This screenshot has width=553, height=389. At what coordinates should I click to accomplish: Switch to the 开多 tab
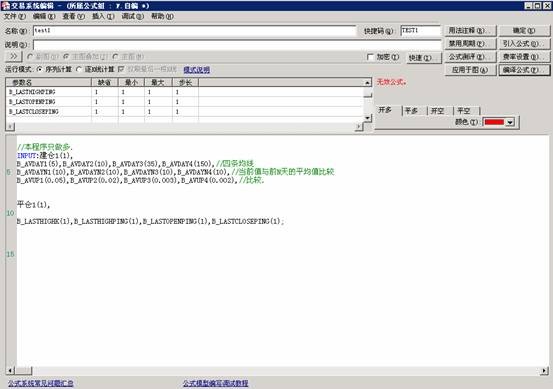click(x=387, y=110)
